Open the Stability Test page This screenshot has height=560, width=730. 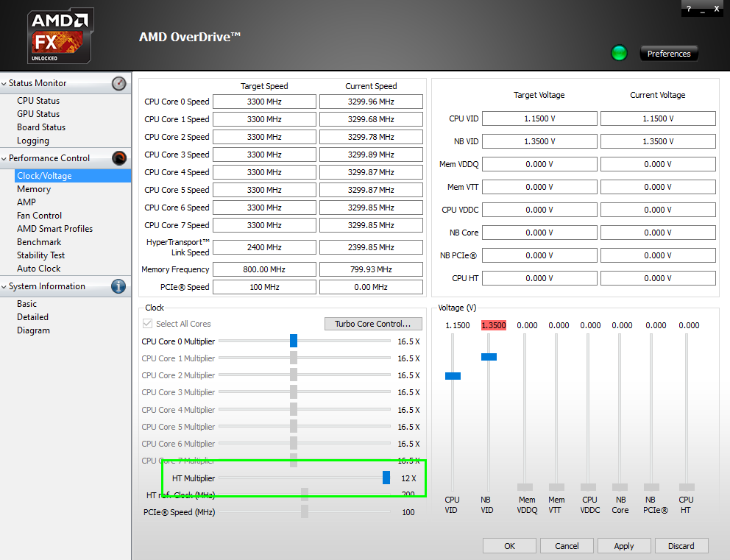[40, 255]
